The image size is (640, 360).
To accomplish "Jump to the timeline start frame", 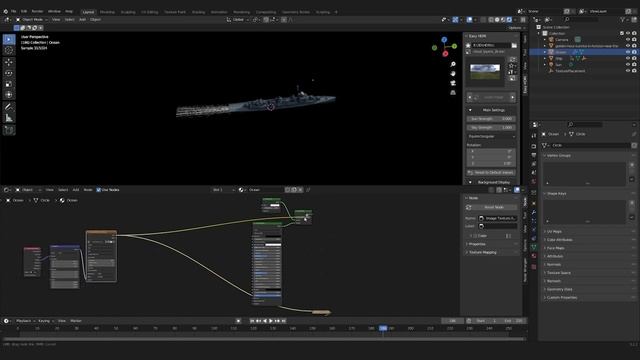I will pyautogui.click(x=252, y=321).
